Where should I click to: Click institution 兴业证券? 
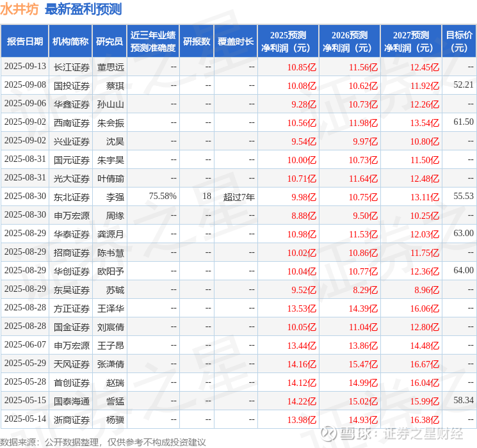[72, 141]
